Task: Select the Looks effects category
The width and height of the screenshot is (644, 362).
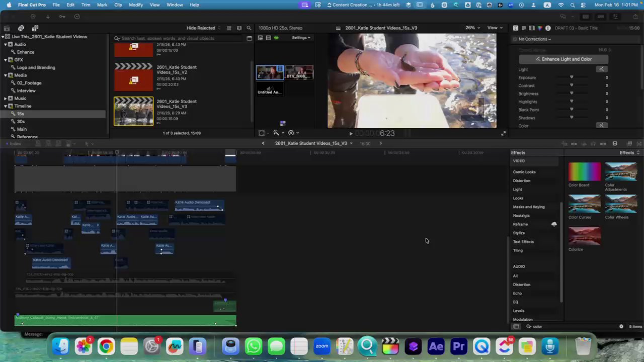Action: 518,198
